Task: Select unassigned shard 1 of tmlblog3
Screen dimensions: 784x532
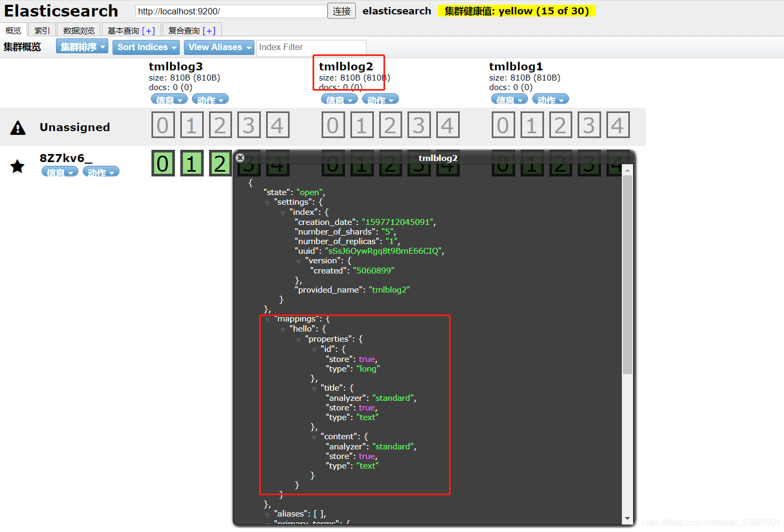Action: click(191, 125)
